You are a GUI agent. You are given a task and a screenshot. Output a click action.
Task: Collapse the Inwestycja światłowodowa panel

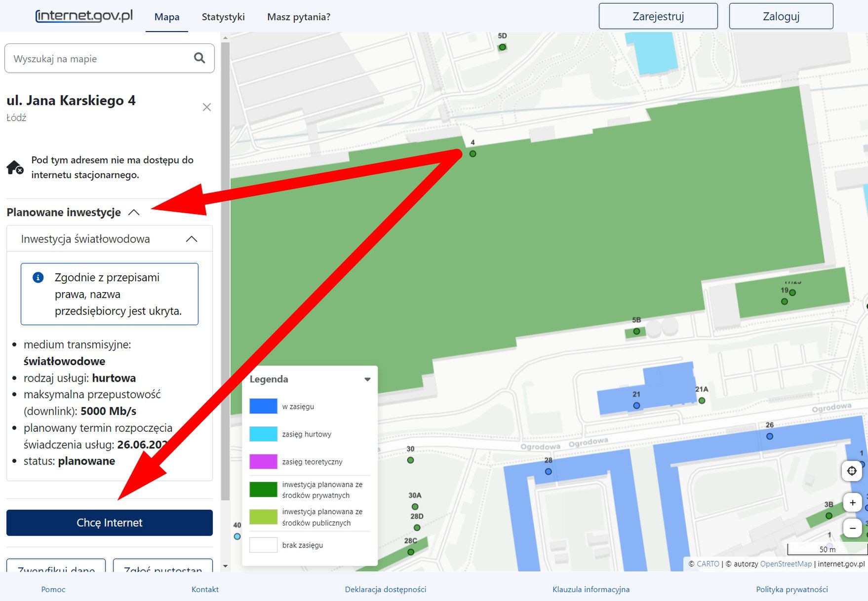pyautogui.click(x=192, y=239)
